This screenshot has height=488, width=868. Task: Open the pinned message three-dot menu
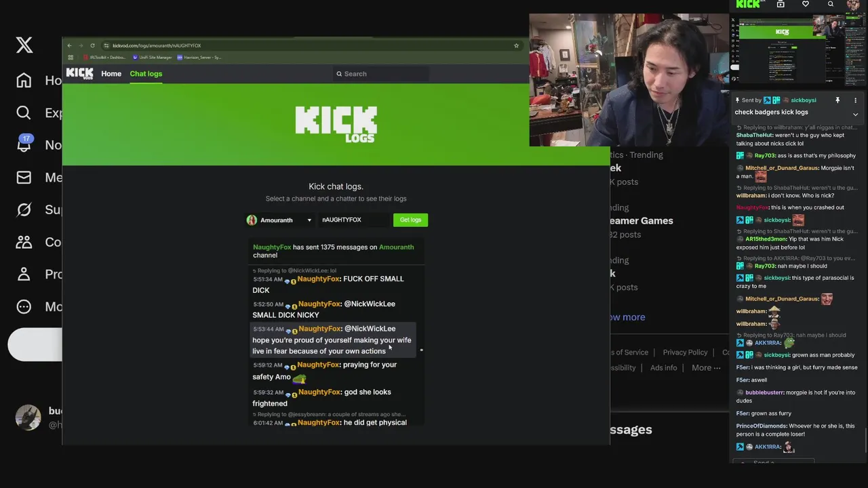tap(855, 100)
